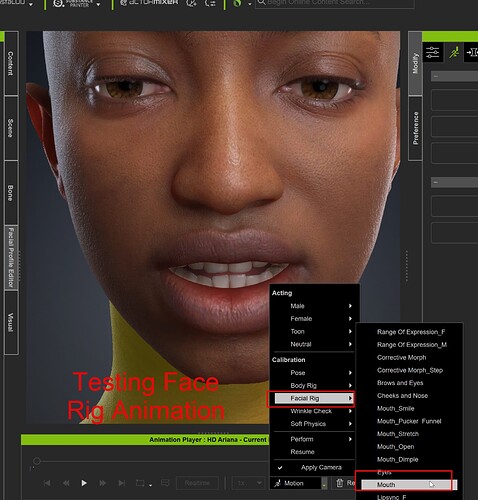The image size is (478, 500).
Task: Step forward to the next frame
Action: [x=102, y=483]
